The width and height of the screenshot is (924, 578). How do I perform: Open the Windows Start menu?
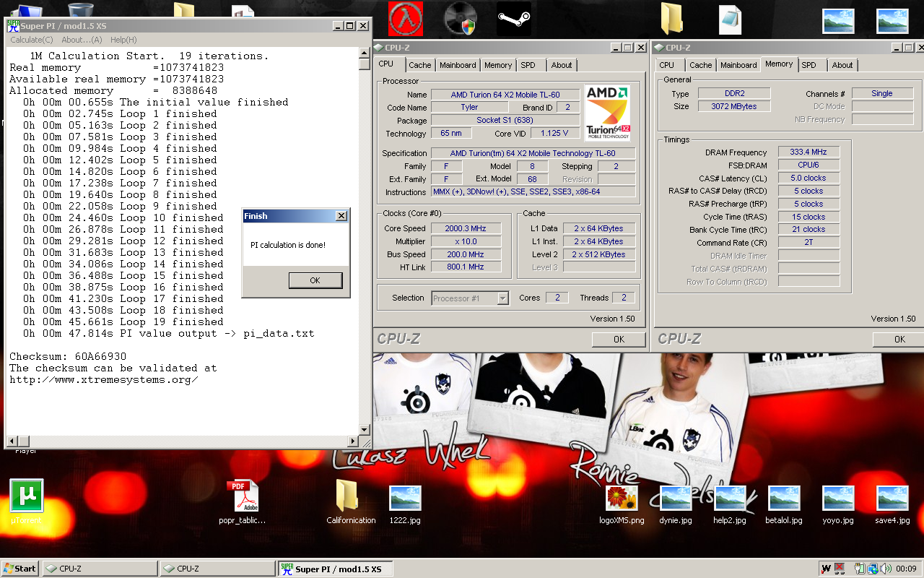[x=20, y=569]
